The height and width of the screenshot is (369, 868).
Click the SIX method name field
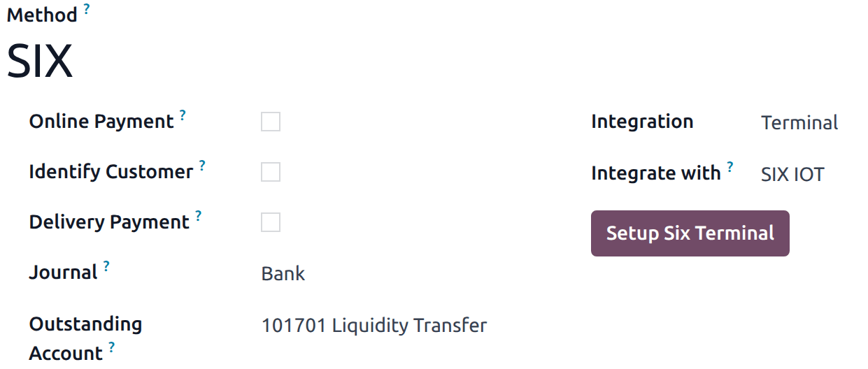click(x=40, y=61)
